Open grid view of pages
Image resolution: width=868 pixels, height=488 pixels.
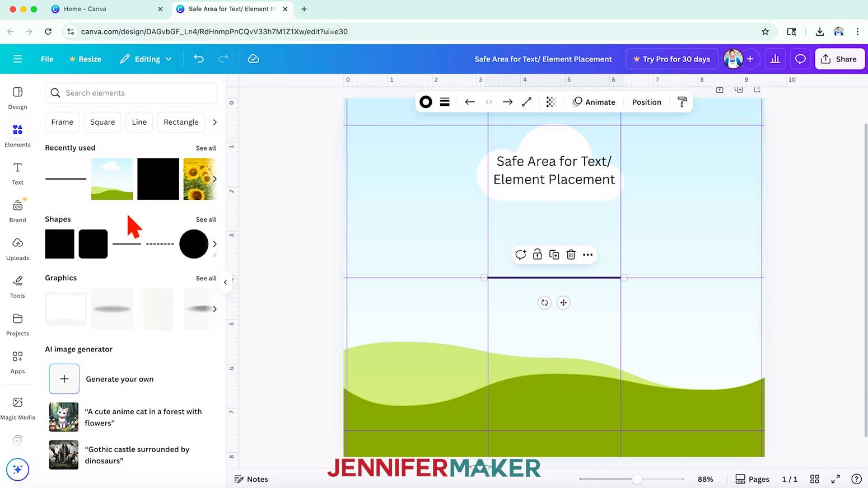(x=815, y=479)
